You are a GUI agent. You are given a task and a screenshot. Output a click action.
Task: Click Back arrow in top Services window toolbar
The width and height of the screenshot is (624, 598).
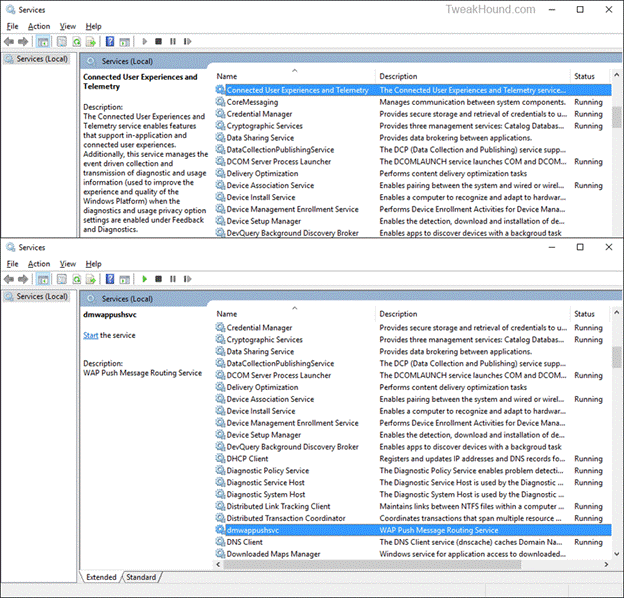pyautogui.click(x=9, y=41)
